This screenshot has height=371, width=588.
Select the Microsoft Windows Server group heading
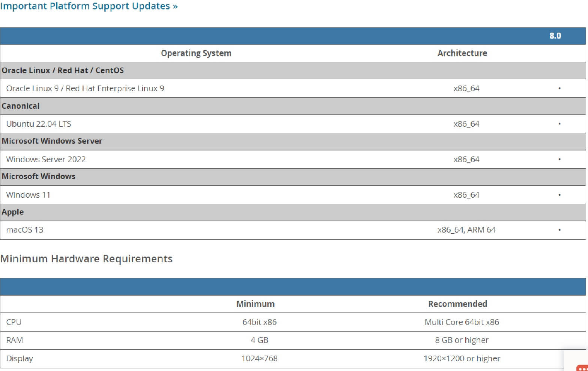coord(52,141)
